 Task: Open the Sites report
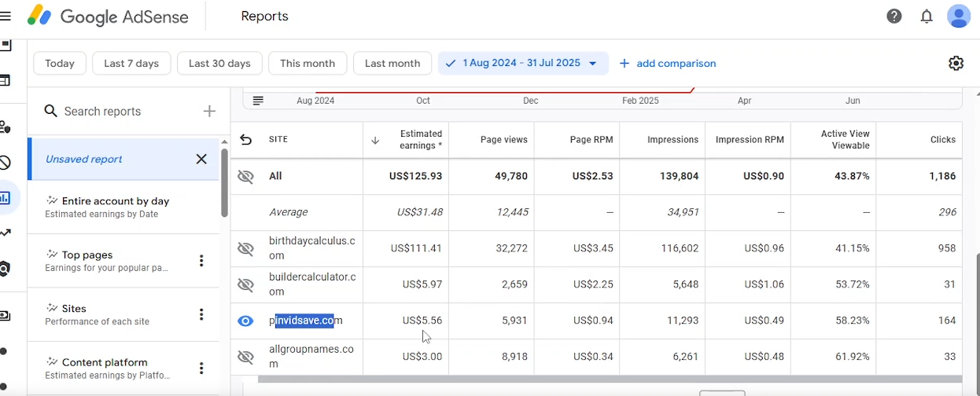tap(123, 314)
